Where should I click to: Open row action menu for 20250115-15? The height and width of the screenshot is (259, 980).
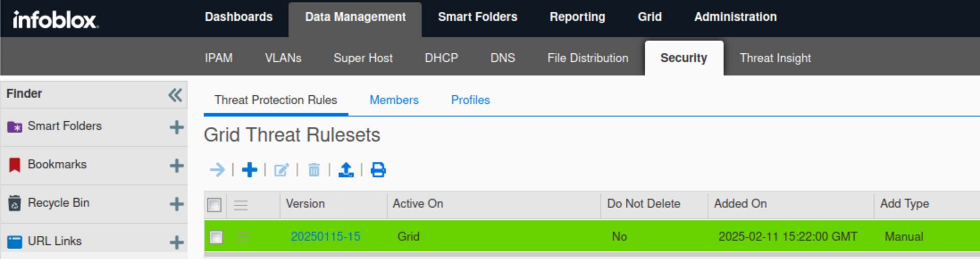(x=243, y=237)
